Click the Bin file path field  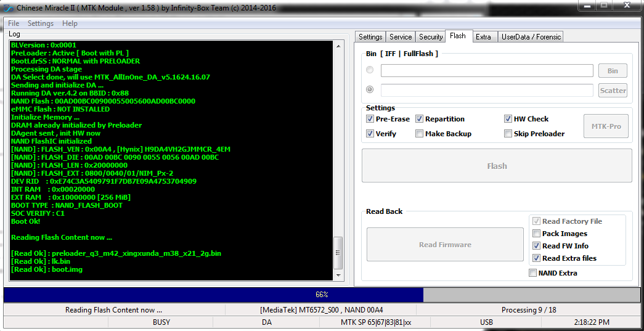(x=487, y=71)
